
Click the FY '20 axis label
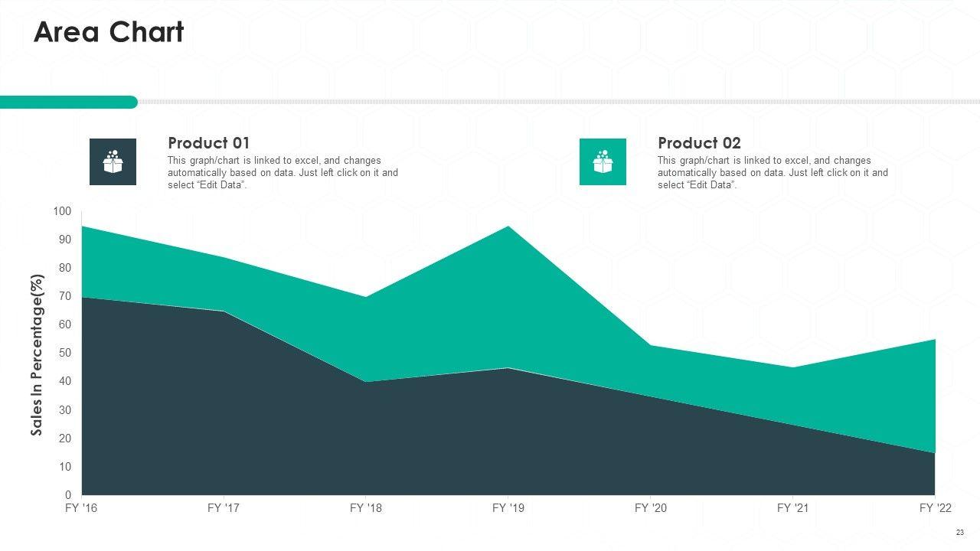651,508
